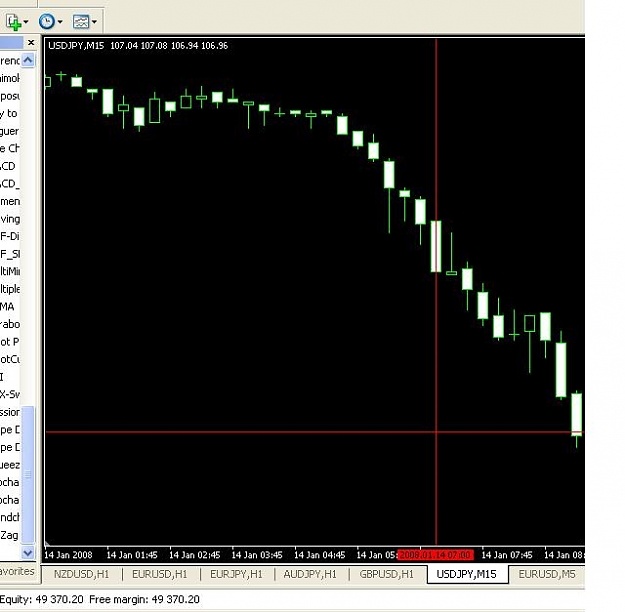This screenshot has height=612, width=625.
Task: Select the USDJPY,M15 chart tab
Action: coord(467,574)
